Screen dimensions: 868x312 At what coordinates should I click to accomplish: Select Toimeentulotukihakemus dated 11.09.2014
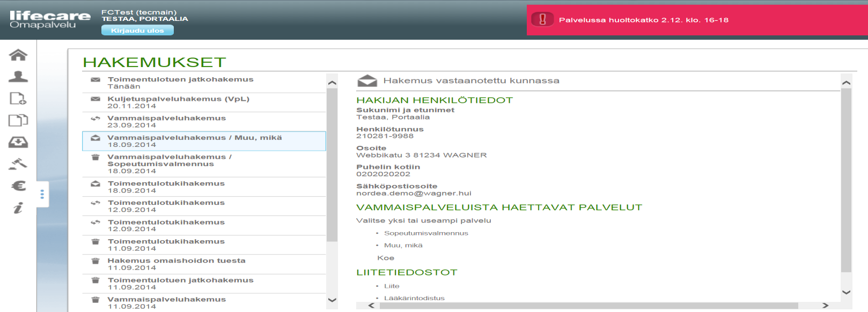pos(204,245)
